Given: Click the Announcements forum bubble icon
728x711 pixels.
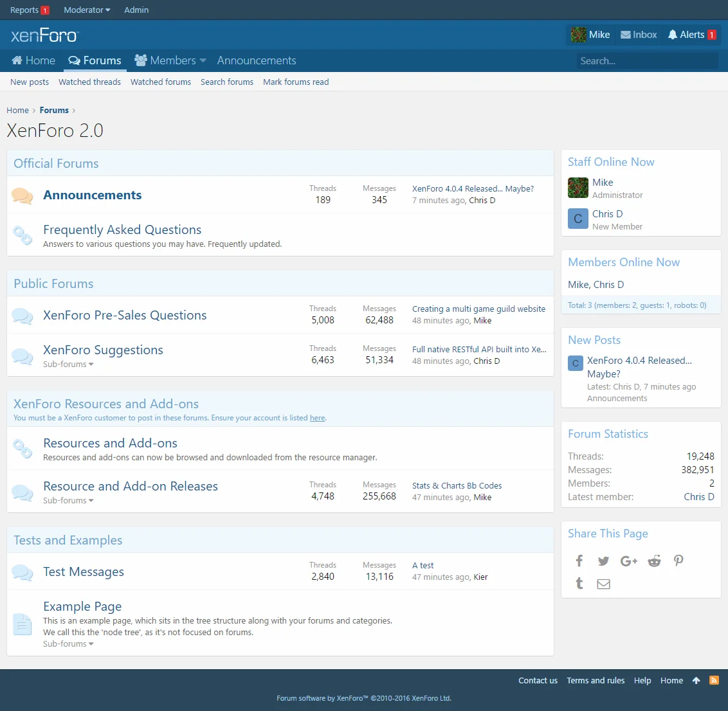Looking at the screenshot, I should click(23, 195).
